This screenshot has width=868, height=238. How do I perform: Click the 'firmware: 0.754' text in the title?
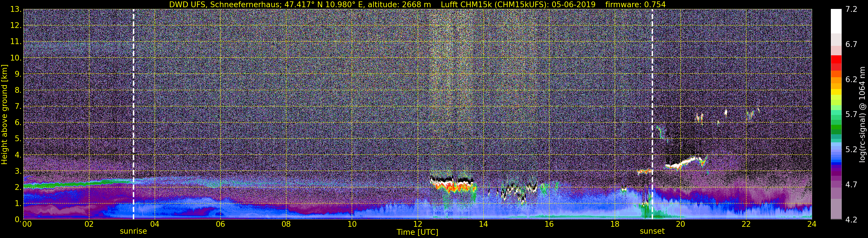click(x=636, y=4)
